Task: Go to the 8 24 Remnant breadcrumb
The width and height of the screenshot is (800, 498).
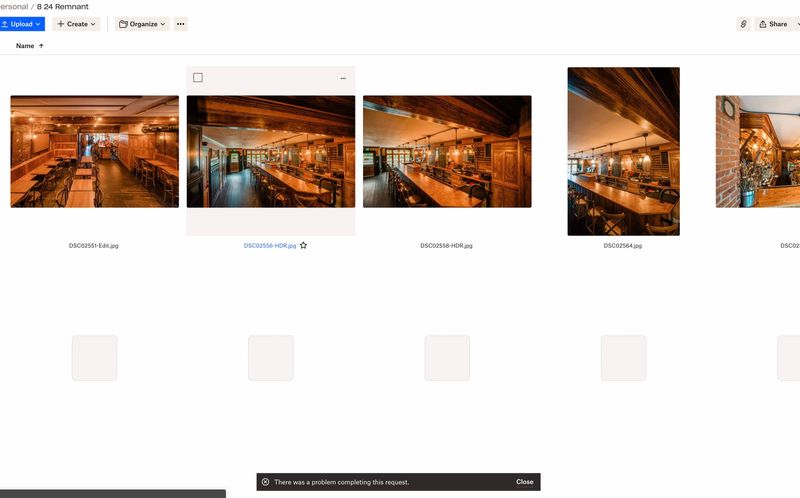Action: pyautogui.click(x=63, y=7)
